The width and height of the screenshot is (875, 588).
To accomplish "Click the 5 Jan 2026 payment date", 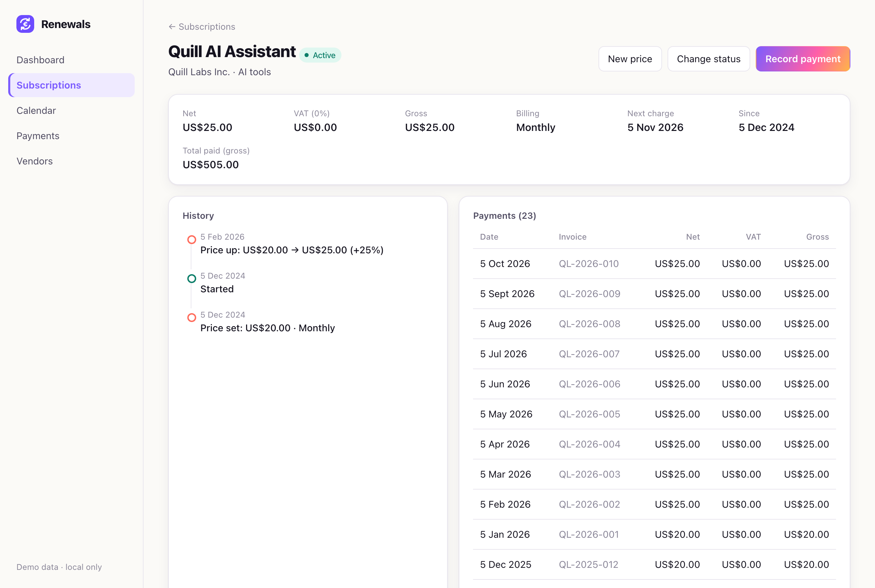I will click(504, 534).
